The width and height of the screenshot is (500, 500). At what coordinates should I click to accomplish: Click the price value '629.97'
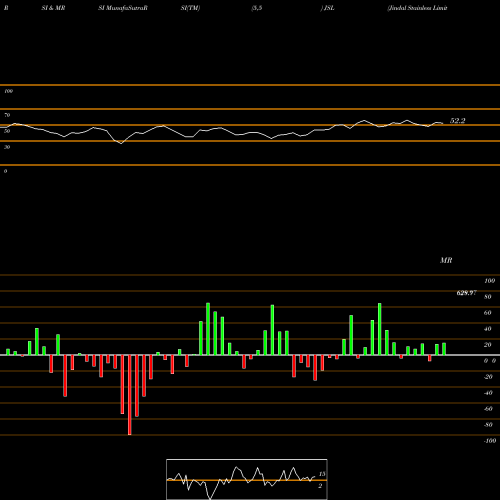click(x=466, y=293)
